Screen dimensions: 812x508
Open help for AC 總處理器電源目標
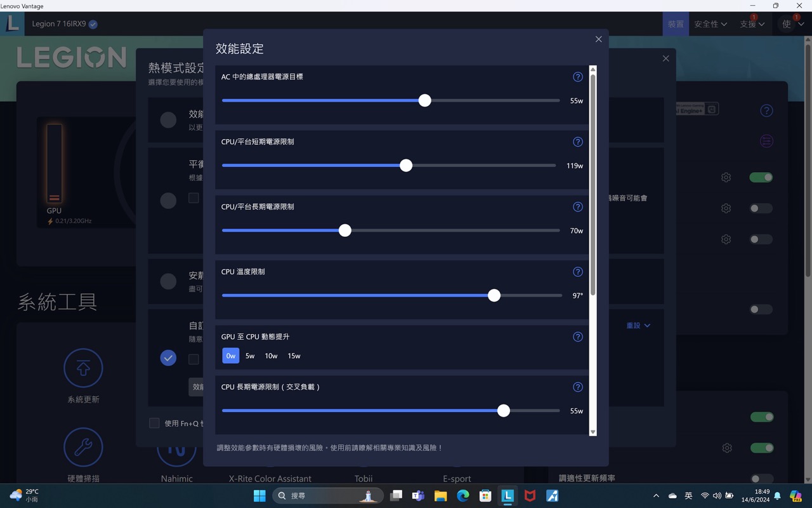pyautogui.click(x=577, y=77)
